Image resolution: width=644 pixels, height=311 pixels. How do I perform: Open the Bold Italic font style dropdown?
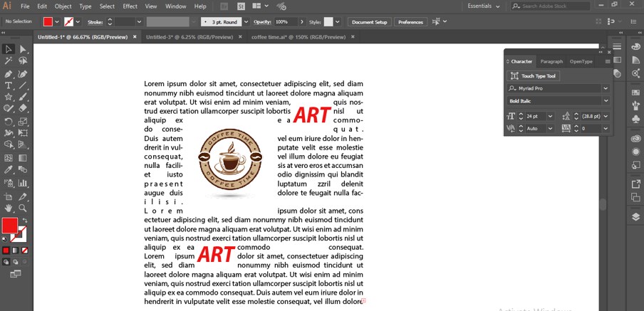606,101
